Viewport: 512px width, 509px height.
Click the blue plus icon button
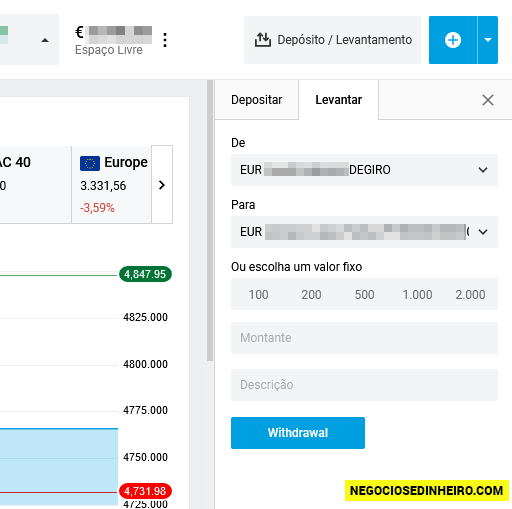point(453,40)
